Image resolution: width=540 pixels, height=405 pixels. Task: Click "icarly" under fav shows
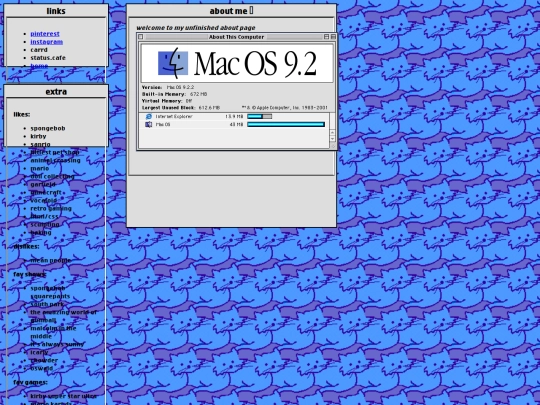click(39, 352)
